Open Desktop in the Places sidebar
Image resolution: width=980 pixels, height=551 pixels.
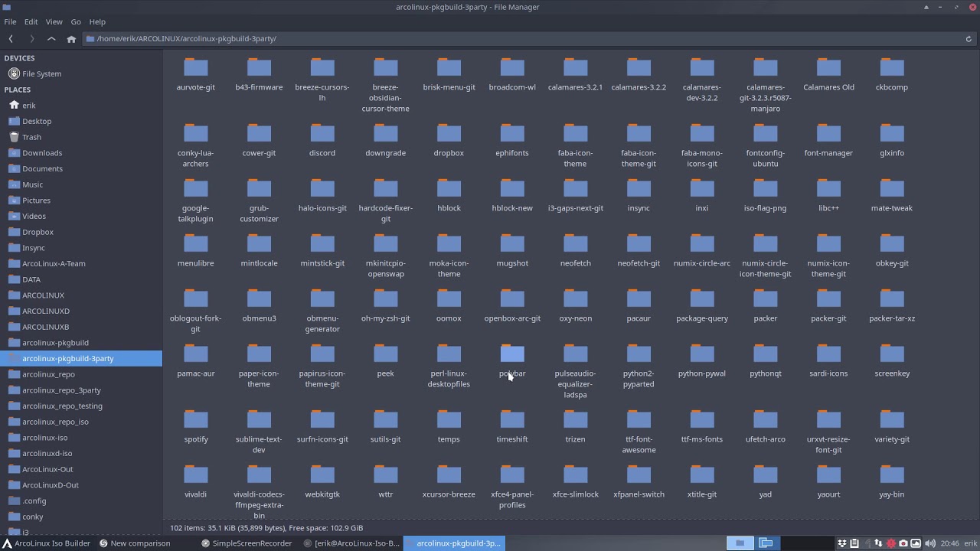pyautogui.click(x=81, y=121)
